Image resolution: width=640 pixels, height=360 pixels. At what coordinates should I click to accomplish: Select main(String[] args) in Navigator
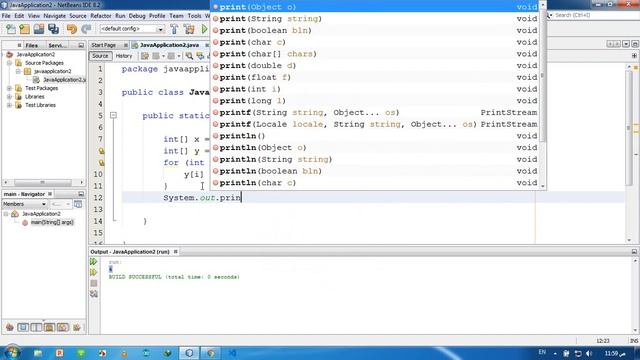[52, 222]
